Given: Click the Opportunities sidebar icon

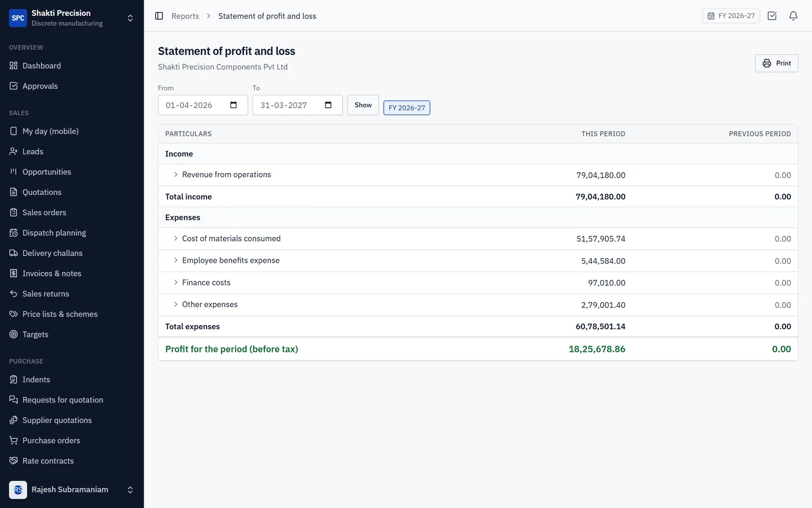Looking at the screenshot, I should tap(14, 172).
